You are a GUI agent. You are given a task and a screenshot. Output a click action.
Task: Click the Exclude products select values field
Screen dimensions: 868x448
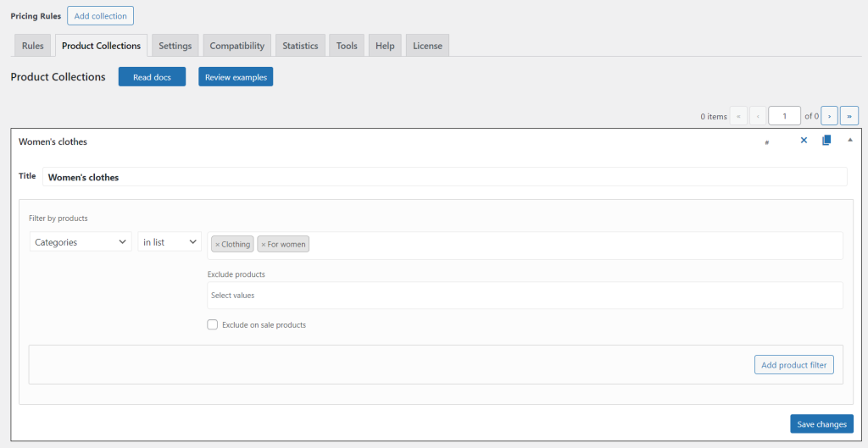click(525, 296)
